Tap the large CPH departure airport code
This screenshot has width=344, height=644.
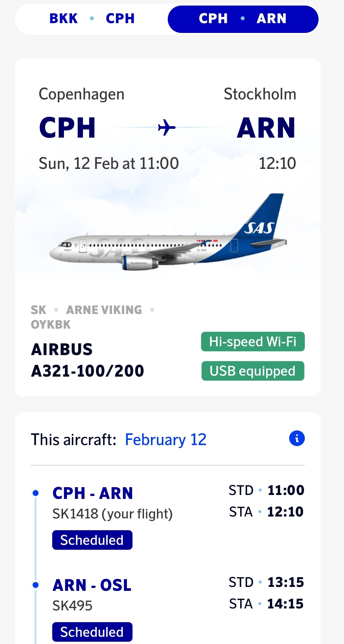(x=67, y=128)
